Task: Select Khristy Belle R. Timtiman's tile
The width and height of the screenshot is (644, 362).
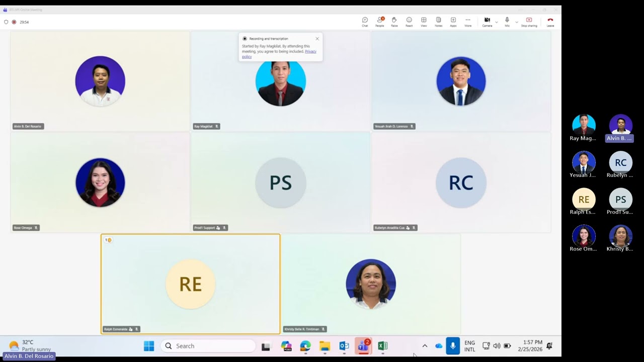Action: [371, 284]
